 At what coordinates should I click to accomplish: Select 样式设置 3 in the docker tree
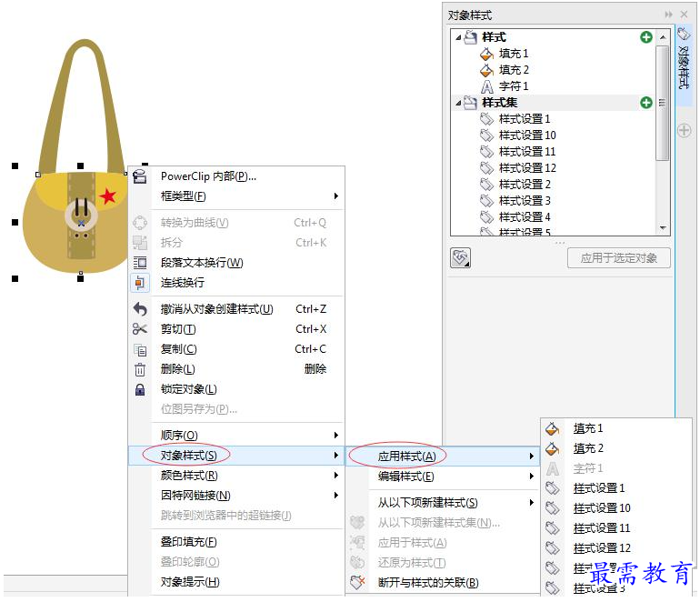tap(525, 201)
